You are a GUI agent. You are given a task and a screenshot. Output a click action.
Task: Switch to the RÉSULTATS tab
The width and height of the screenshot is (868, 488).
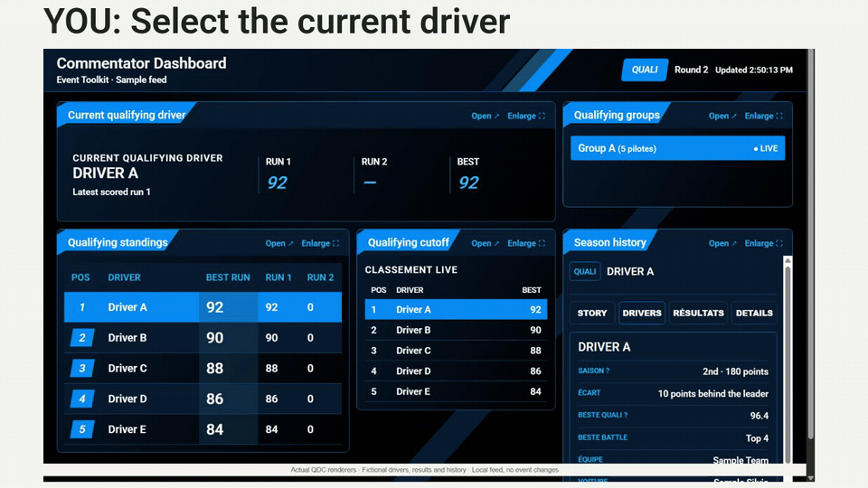698,314
